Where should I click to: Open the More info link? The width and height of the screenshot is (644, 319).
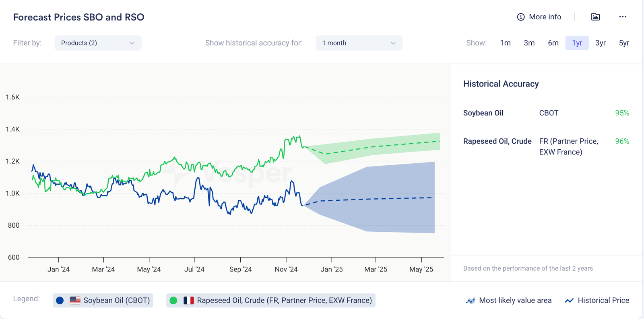tap(545, 17)
